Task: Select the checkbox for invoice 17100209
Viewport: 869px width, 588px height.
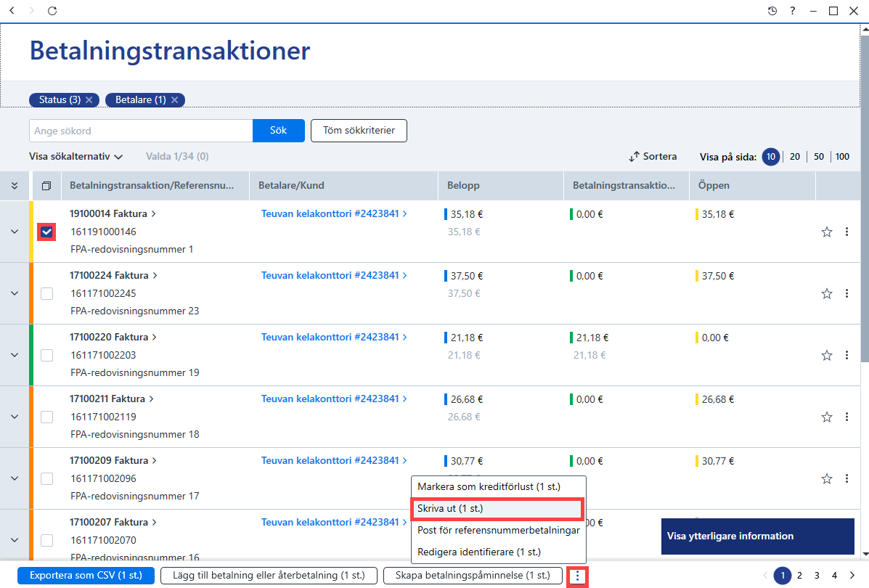Action: pos(46,479)
